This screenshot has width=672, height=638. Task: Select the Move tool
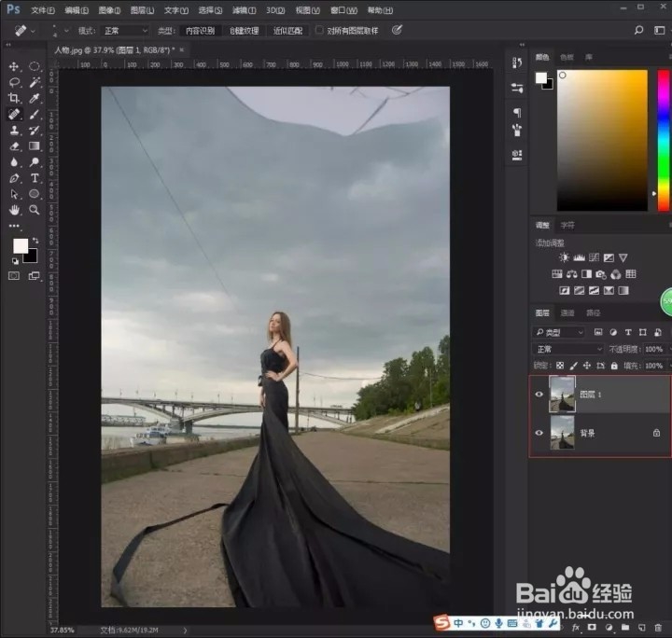coord(14,66)
